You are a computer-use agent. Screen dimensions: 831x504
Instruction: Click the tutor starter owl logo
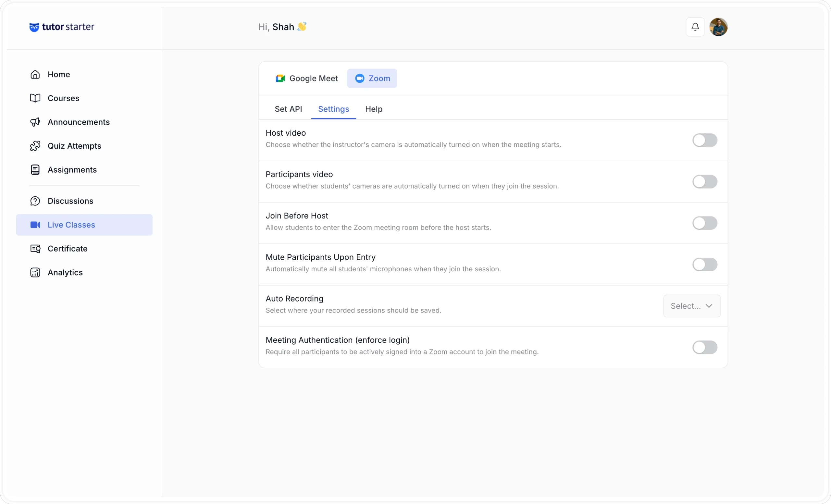tap(34, 27)
